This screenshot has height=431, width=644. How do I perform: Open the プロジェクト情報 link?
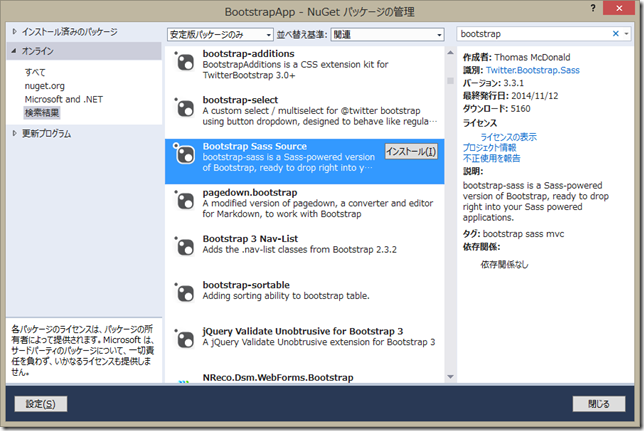490,148
